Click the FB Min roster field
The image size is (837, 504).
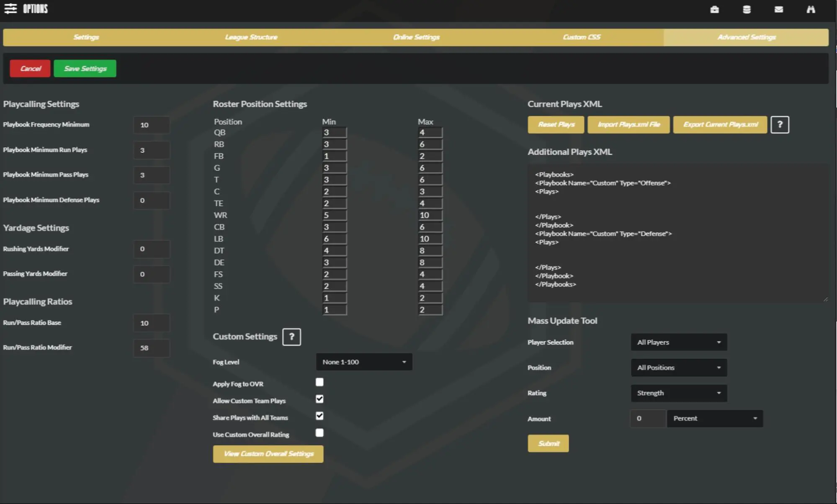coord(335,156)
